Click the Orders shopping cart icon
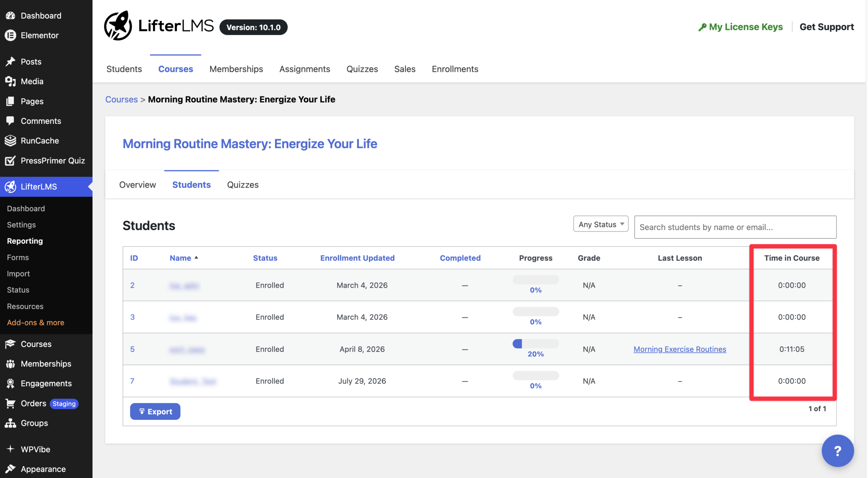 pos(11,403)
